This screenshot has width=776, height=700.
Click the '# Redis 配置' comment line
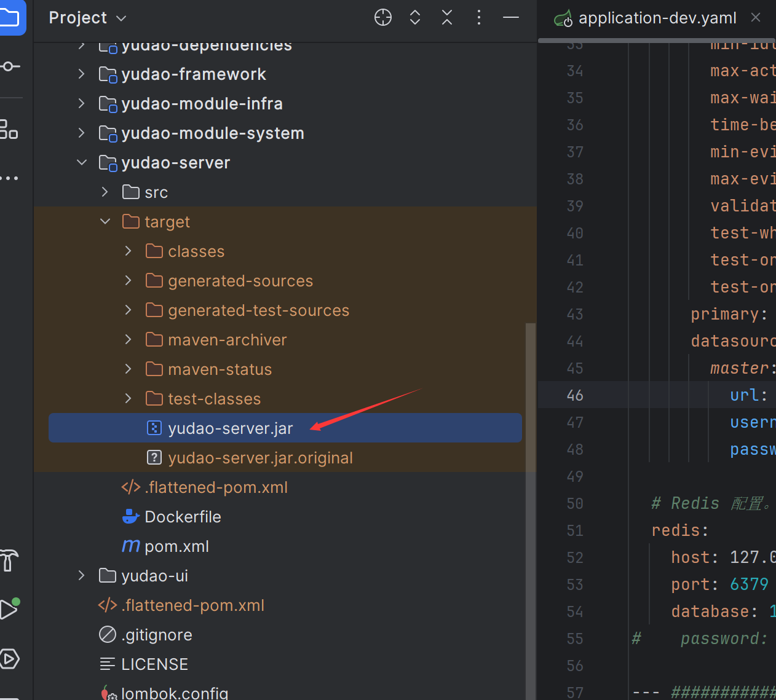[712, 503]
